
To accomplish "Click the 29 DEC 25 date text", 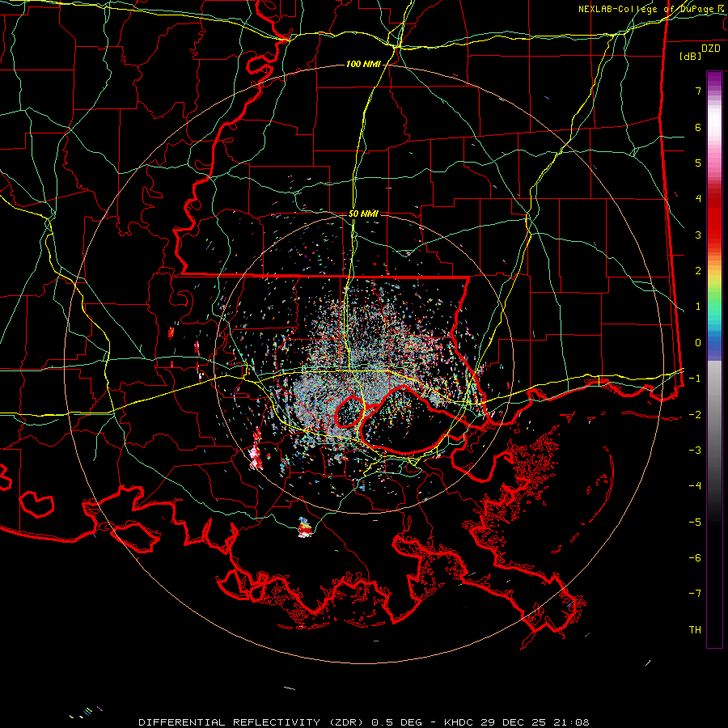I will (x=513, y=722).
